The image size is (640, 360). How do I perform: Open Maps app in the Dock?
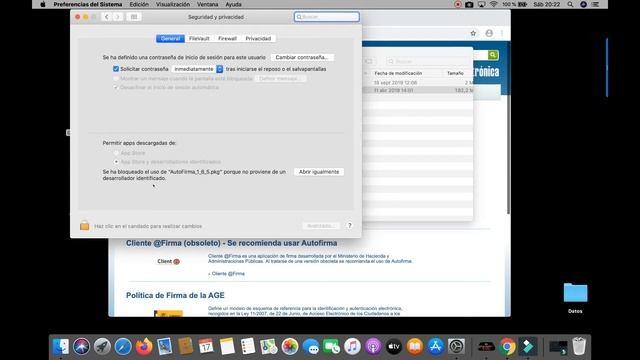[x=269, y=347]
